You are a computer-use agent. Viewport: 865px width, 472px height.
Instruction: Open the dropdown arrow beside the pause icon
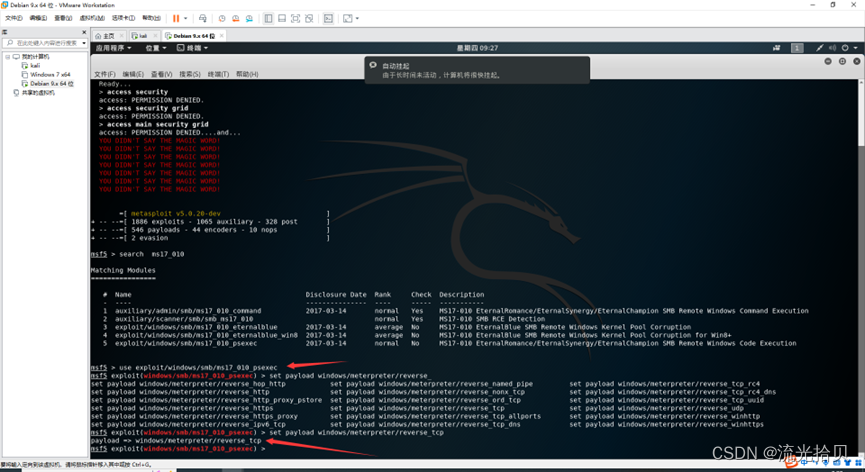tap(185, 18)
